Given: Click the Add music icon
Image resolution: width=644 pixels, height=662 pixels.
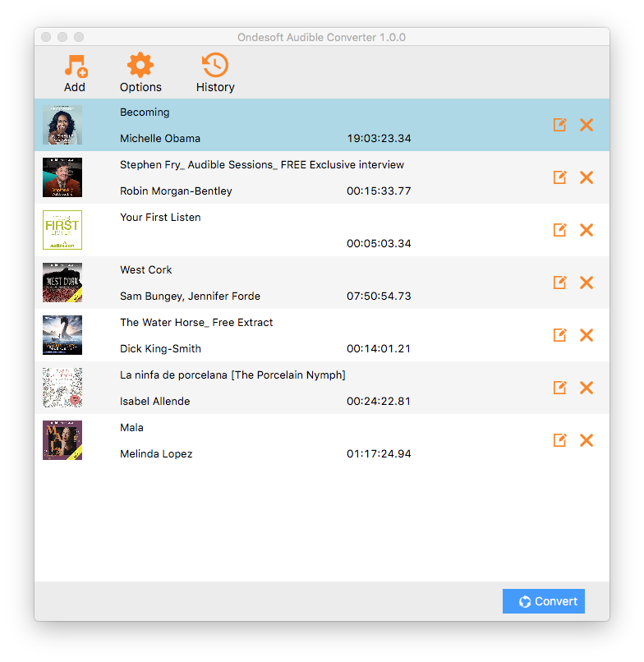Looking at the screenshot, I should coord(76,66).
